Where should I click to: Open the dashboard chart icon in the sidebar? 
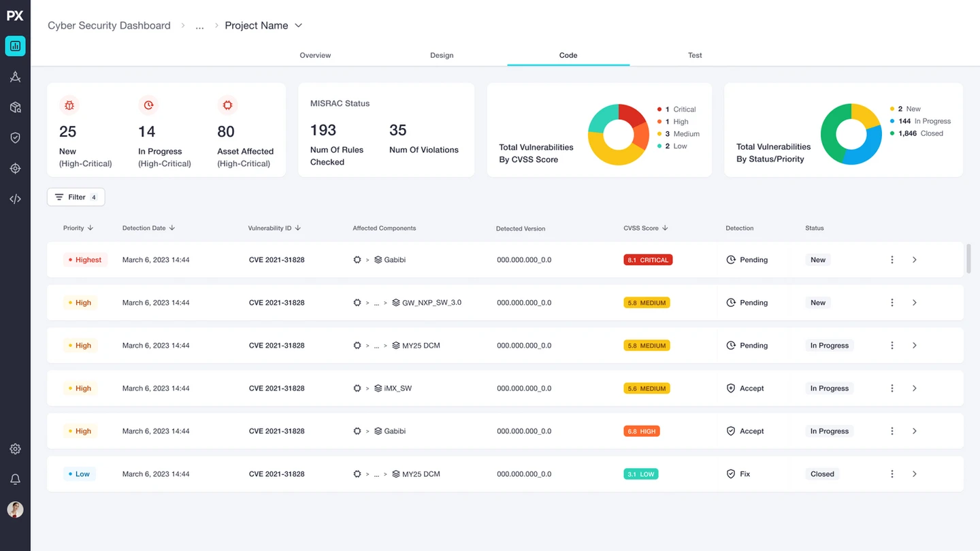coord(15,46)
